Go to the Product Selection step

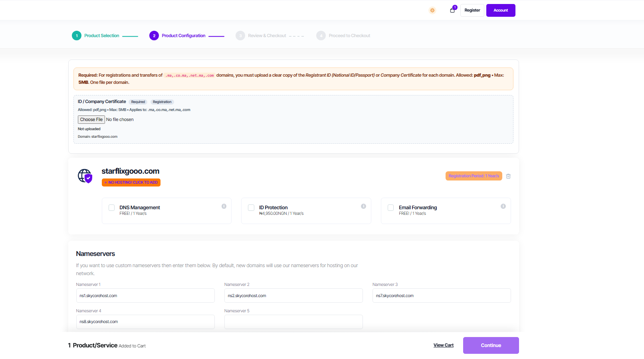coord(102,36)
